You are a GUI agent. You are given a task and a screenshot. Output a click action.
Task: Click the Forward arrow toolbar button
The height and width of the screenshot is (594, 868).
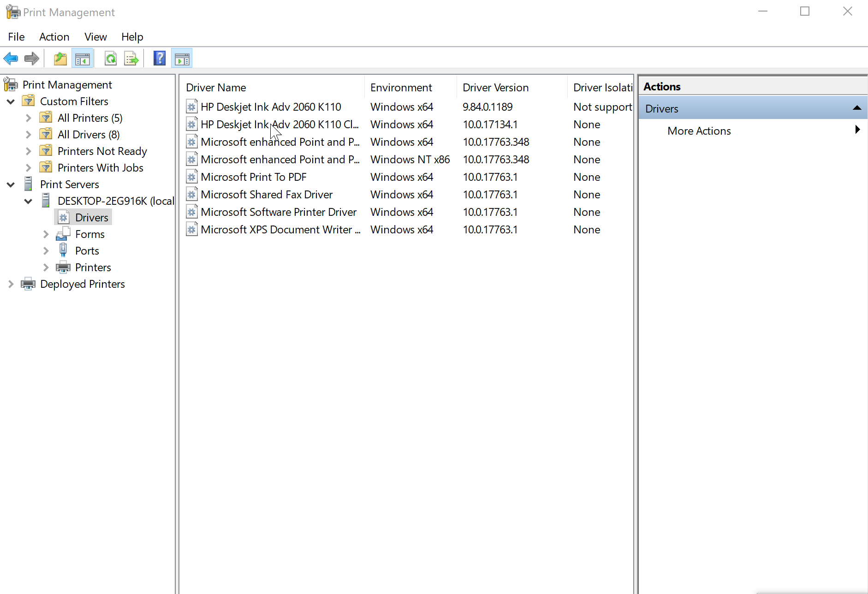click(x=31, y=59)
